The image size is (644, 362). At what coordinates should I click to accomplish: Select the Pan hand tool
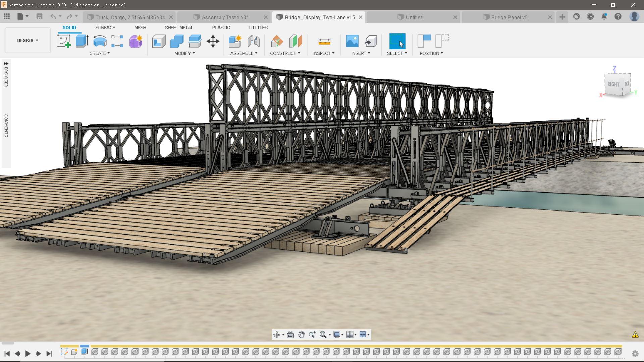(301, 335)
